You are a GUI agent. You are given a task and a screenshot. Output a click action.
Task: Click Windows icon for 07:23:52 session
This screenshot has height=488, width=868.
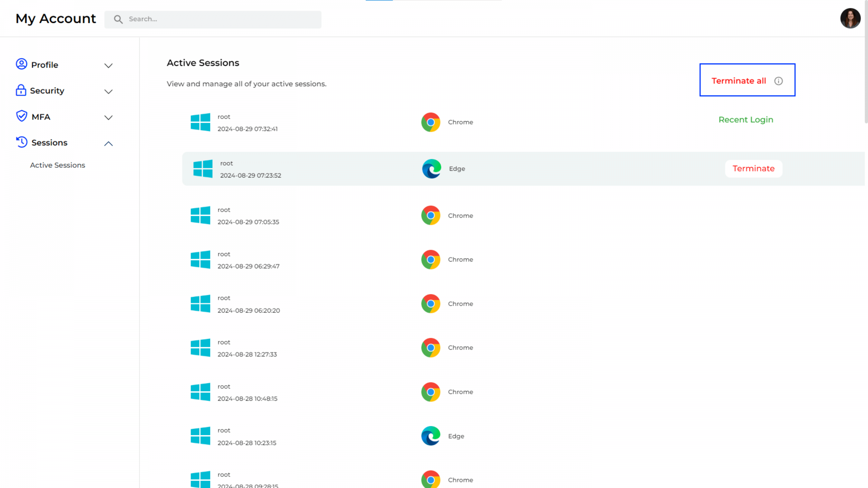pos(203,168)
